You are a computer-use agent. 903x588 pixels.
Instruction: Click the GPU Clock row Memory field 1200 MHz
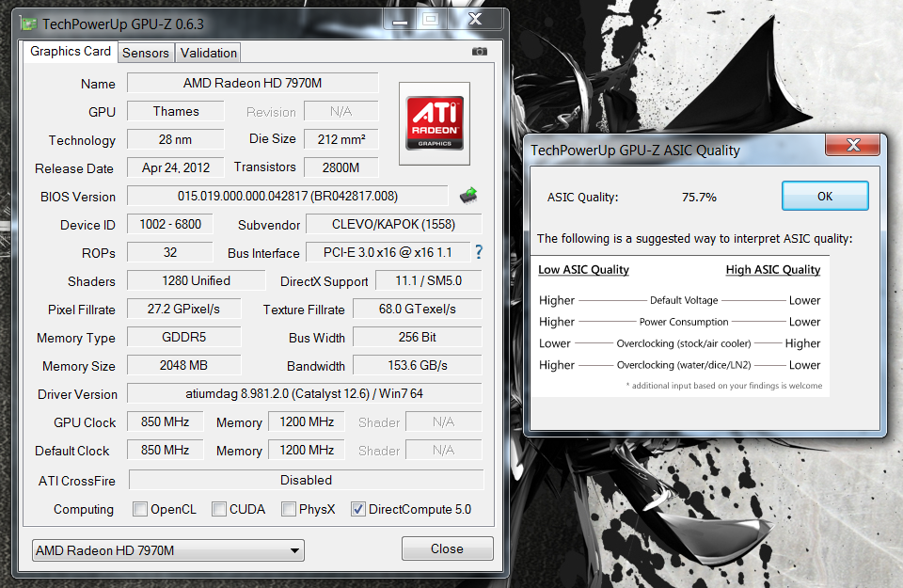pos(307,421)
